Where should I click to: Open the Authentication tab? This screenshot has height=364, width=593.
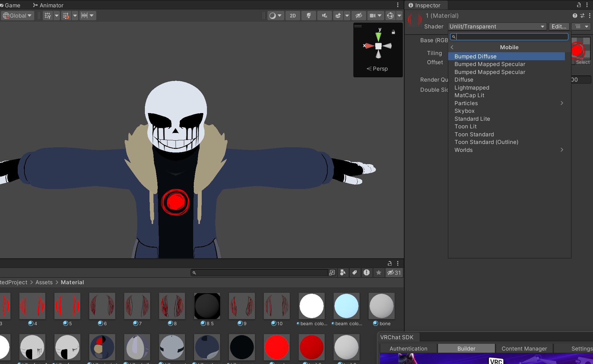click(408, 349)
